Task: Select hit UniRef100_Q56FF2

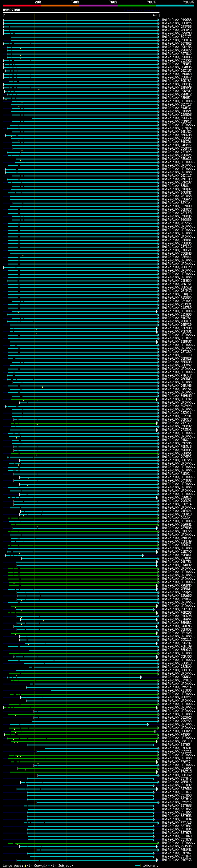Action: click(x=177, y=149)
